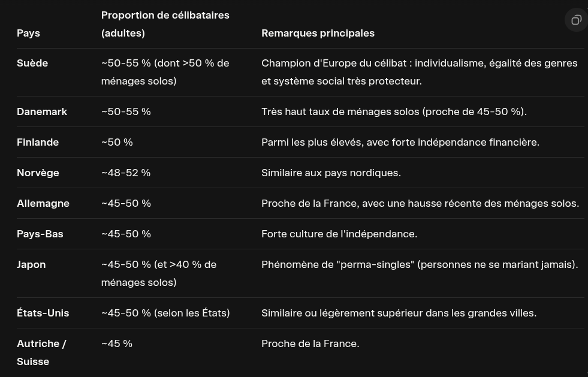Click the 'Similaire aux pays nordiques' remark
This screenshot has height=377, width=588.
point(331,173)
